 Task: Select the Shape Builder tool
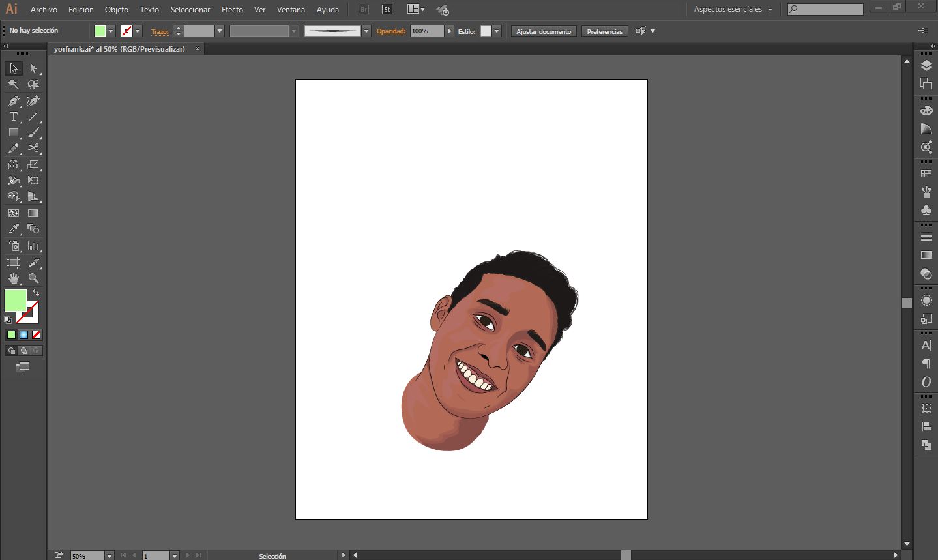[14, 196]
